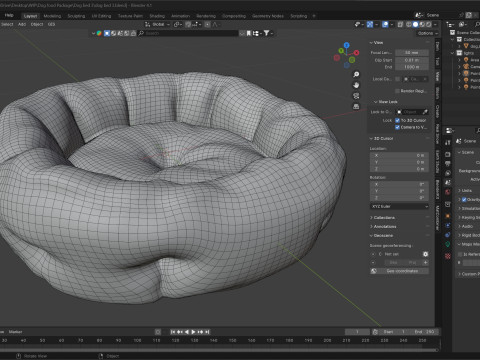Viewport: 480px width, 360px height.
Task: Click the Focal Length value field
Action: point(412,53)
